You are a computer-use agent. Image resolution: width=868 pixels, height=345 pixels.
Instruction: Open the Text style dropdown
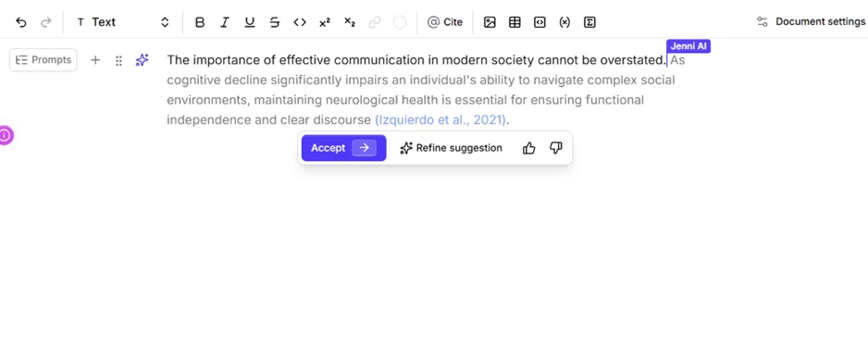click(x=123, y=22)
